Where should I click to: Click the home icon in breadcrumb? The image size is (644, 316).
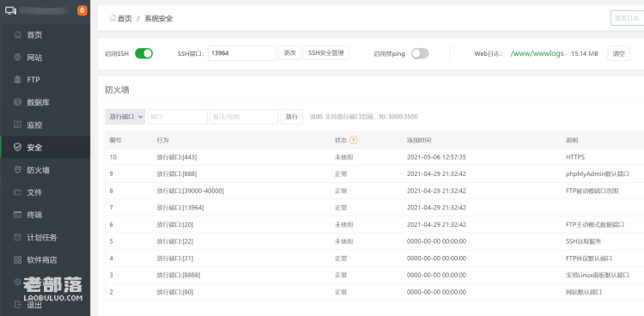112,18
